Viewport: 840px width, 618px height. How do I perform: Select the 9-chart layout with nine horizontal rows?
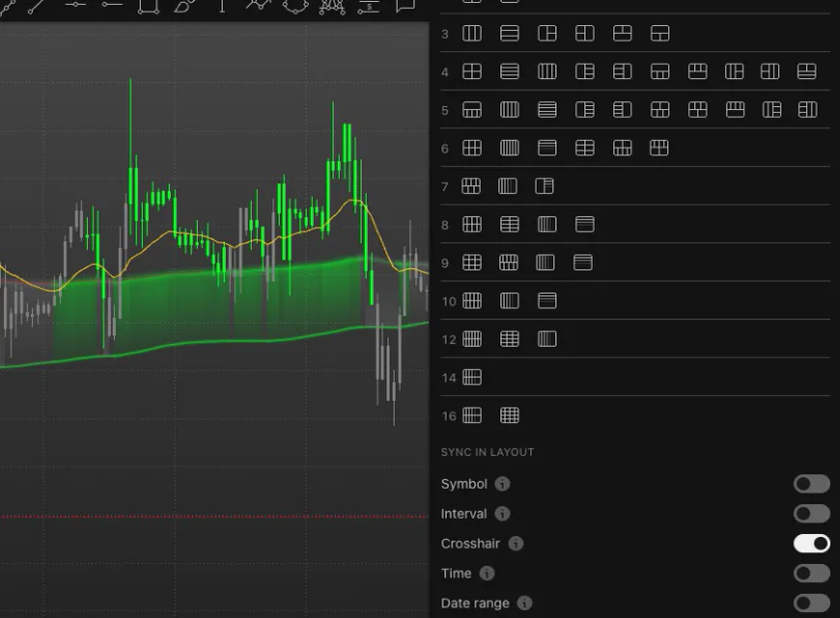tap(582, 262)
